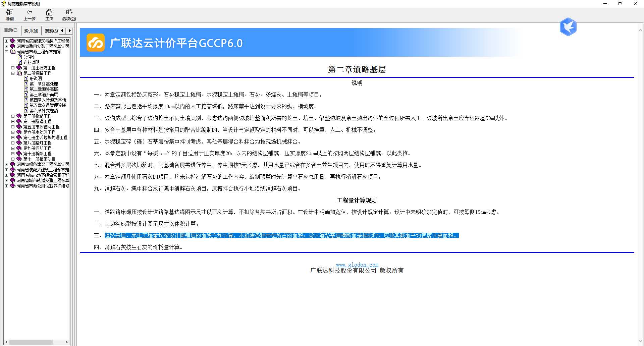Switch to the 目录(C) tab
This screenshot has height=346, width=644.
point(11,30)
